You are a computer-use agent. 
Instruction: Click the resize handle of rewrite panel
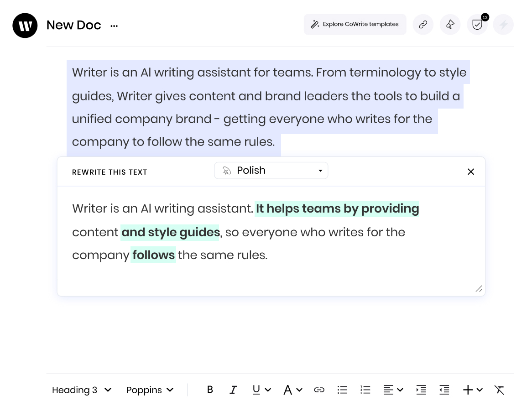pyautogui.click(x=479, y=289)
